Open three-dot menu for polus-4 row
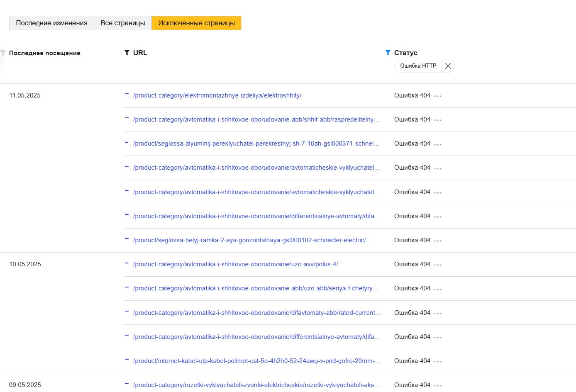Screen dimensions: 576x392 [x=438, y=265]
